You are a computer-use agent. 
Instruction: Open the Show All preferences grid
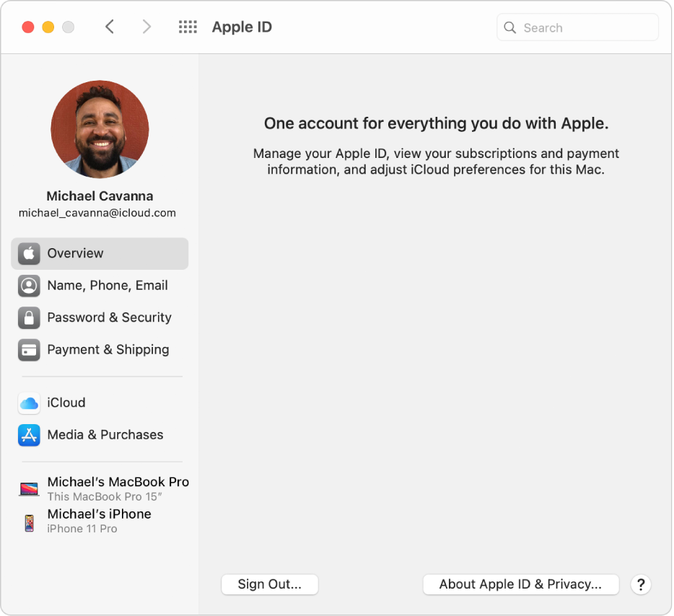[x=188, y=27]
